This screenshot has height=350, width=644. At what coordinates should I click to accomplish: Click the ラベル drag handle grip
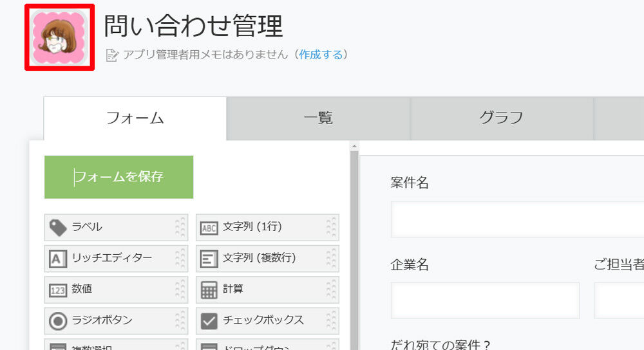click(x=180, y=227)
